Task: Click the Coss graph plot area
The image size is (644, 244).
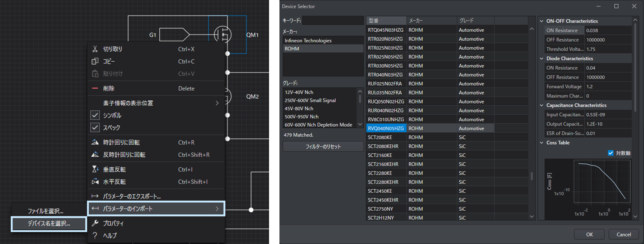Action: [602, 181]
